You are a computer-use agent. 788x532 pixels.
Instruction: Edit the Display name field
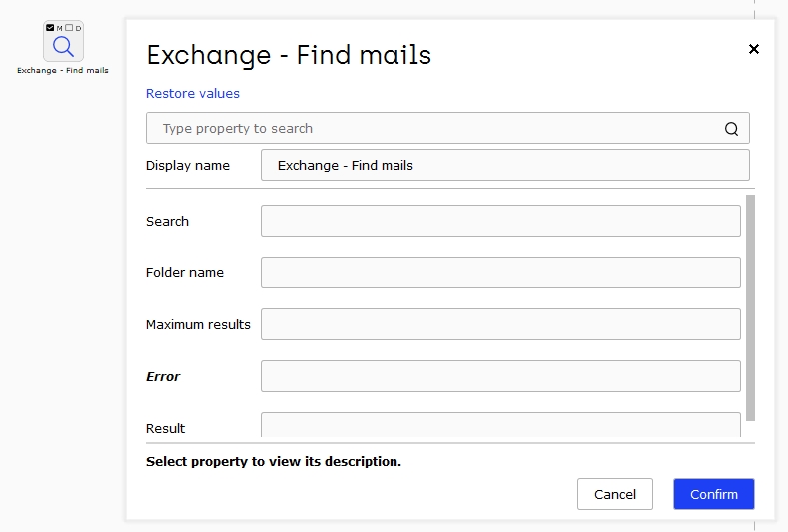[x=505, y=165]
